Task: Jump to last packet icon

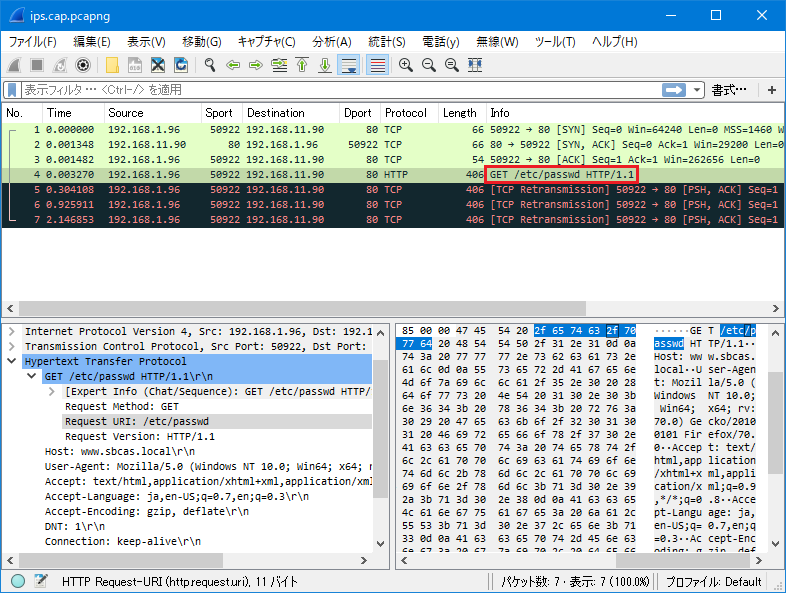Action: click(325, 65)
